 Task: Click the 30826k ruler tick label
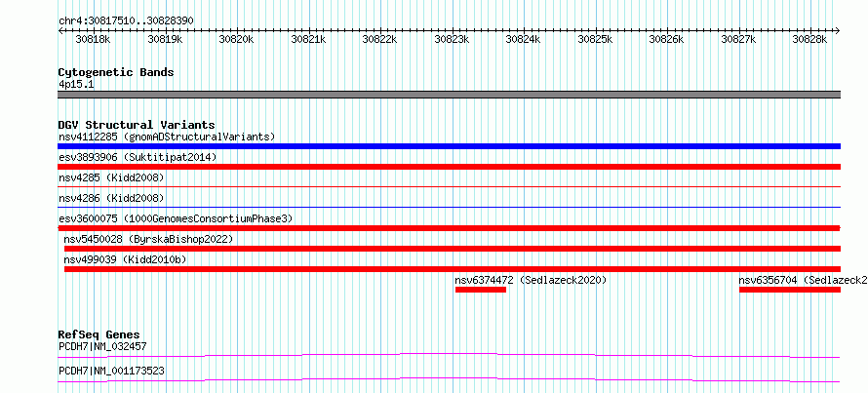click(666, 39)
